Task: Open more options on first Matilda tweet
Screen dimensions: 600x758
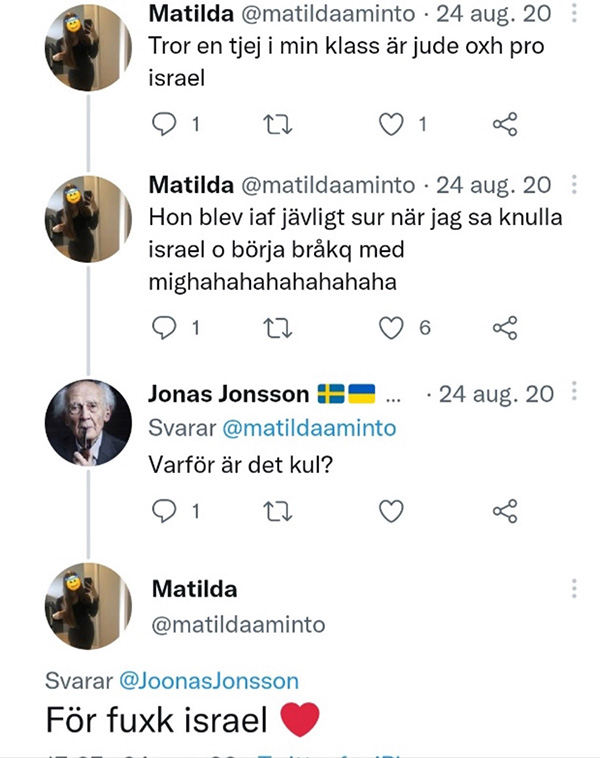Action: [x=573, y=13]
